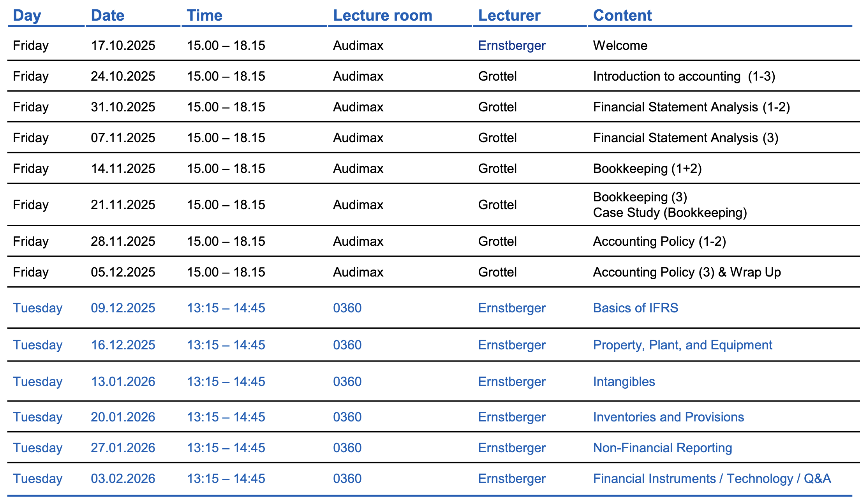
Task: Click the "Financial Statement Analysis (3)" cell
Action: pos(686,138)
